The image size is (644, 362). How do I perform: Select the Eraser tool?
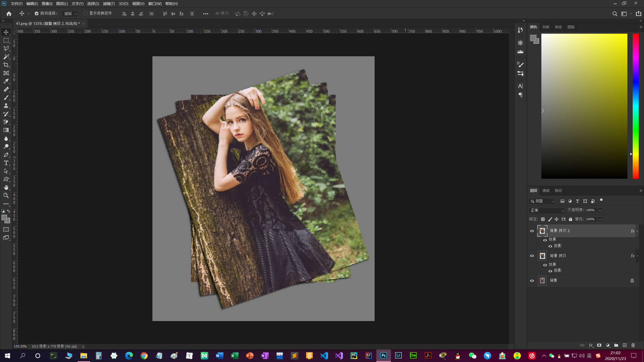[6, 122]
